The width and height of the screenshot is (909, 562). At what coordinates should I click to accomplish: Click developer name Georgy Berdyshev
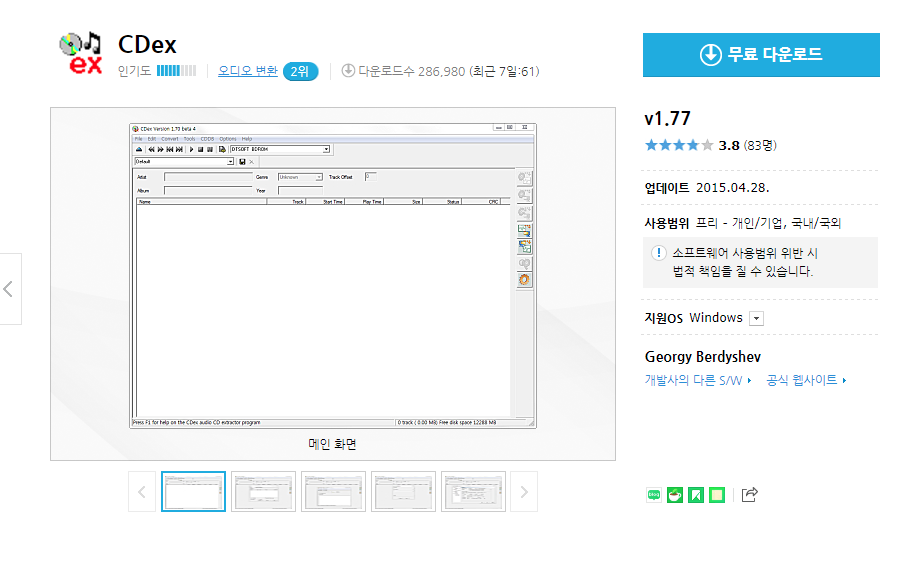pyautogui.click(x=703, y=357)
